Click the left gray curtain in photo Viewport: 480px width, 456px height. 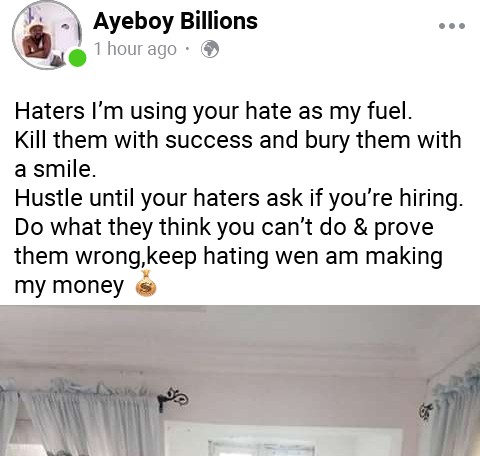coord(80,418)
